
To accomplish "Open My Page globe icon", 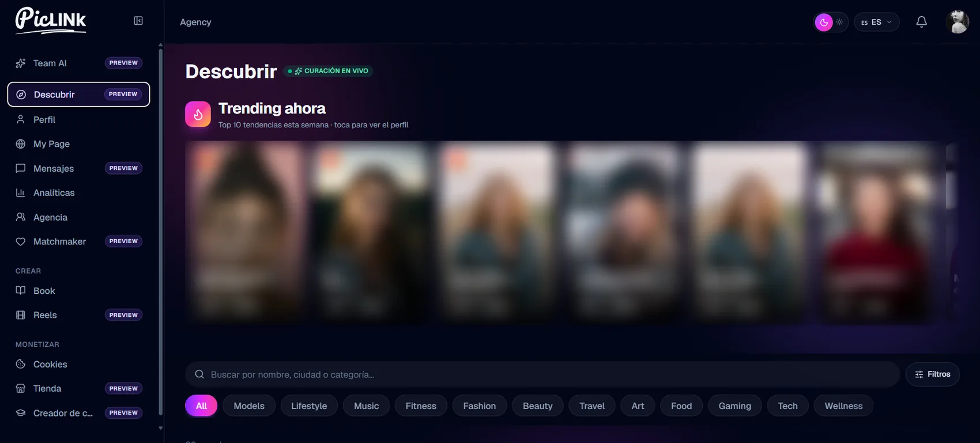I will (21, 143).
